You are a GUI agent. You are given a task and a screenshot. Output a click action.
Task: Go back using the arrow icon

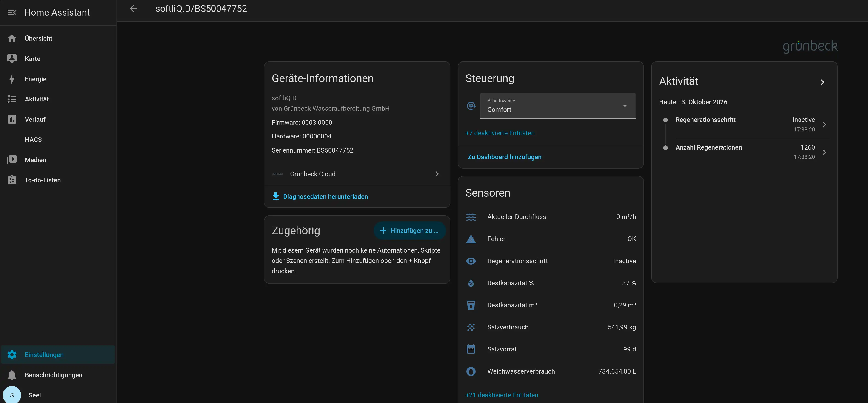(133, 9)
